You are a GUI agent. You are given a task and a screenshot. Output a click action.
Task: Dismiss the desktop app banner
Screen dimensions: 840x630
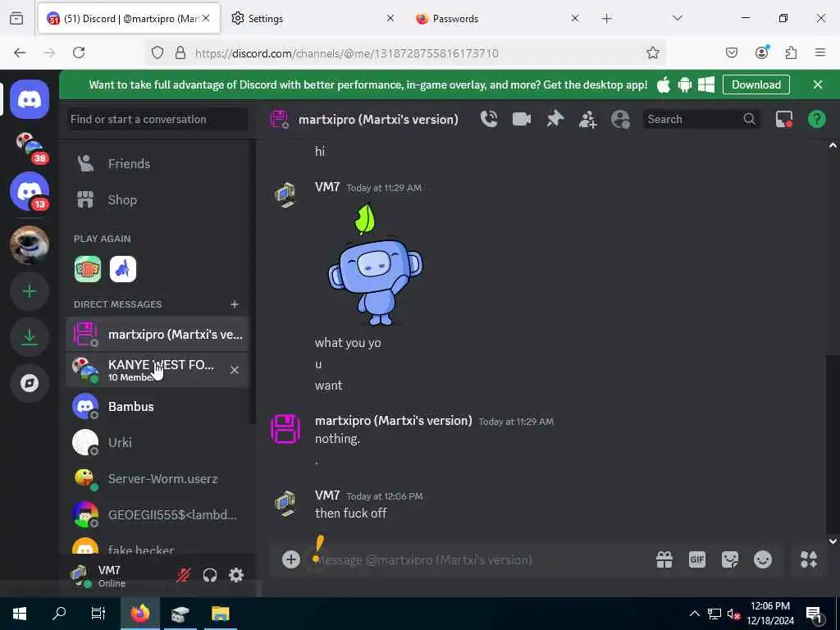[818, 84]
